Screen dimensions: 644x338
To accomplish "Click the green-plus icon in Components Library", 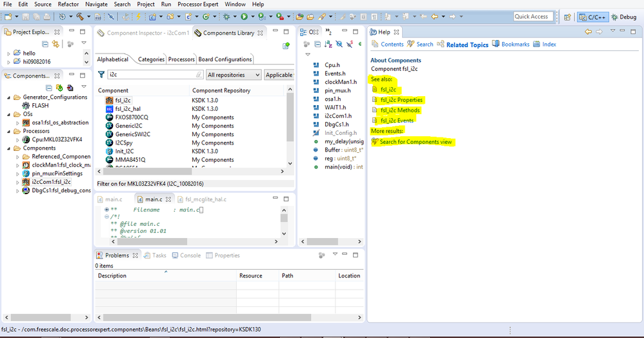I will (287, 46).
